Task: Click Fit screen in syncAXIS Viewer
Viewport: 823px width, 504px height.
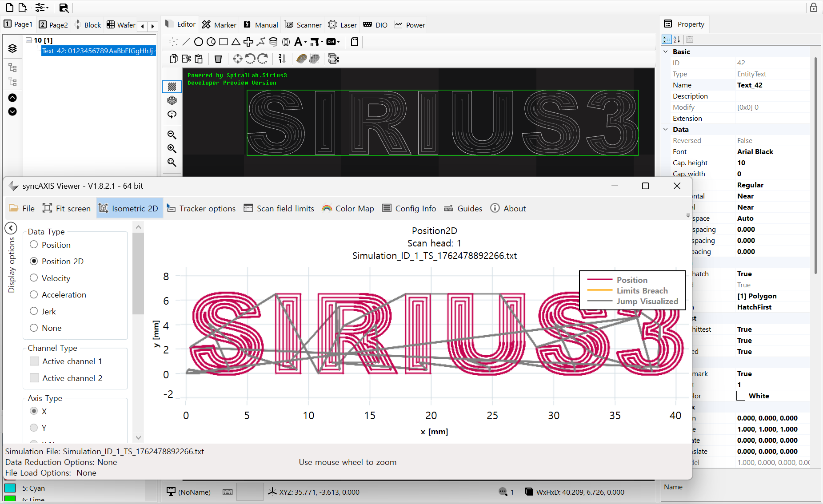Action: (67, 208)
